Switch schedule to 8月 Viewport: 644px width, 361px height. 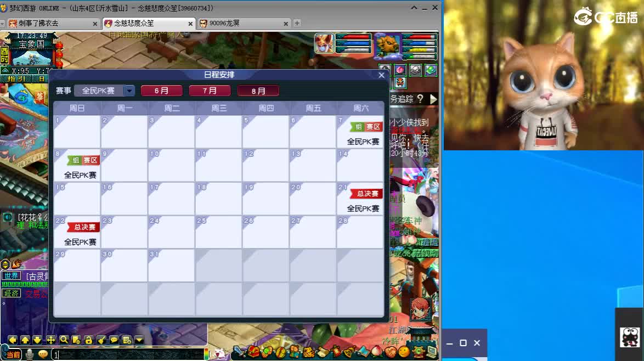258,91
